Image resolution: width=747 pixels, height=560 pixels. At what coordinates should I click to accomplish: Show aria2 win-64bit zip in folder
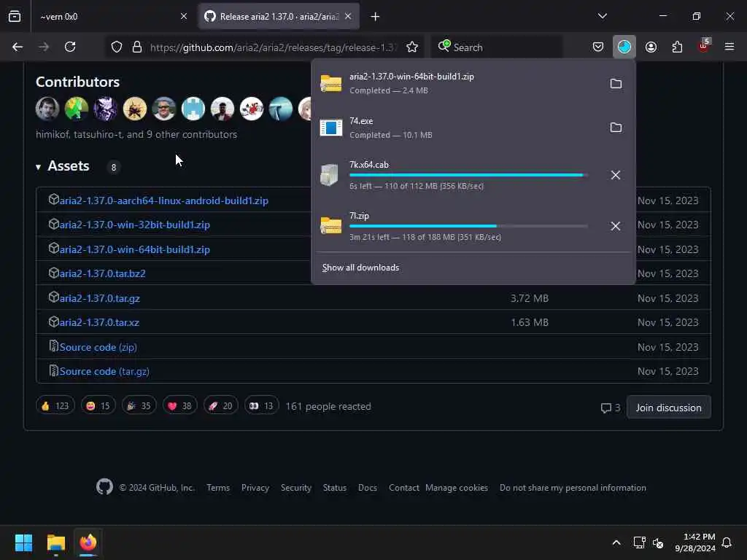(x=616, y=84)
